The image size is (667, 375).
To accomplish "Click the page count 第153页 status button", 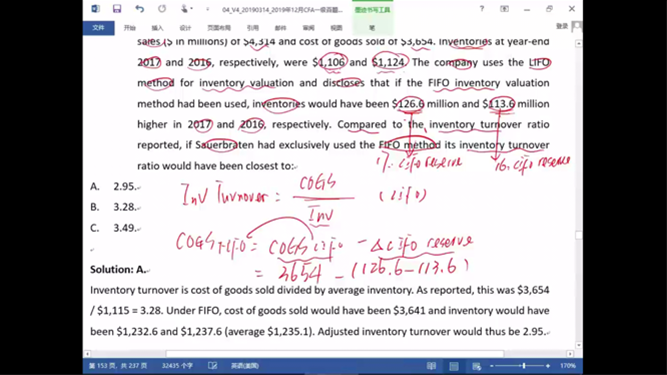I will point(117,366).
